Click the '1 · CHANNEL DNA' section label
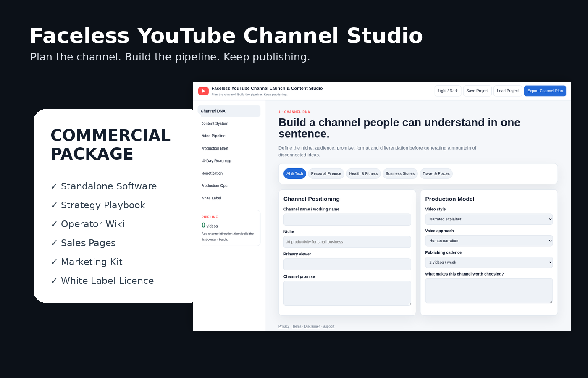Image resolution: width=588 pixels, height=378 pixels. tap(294, 112)
